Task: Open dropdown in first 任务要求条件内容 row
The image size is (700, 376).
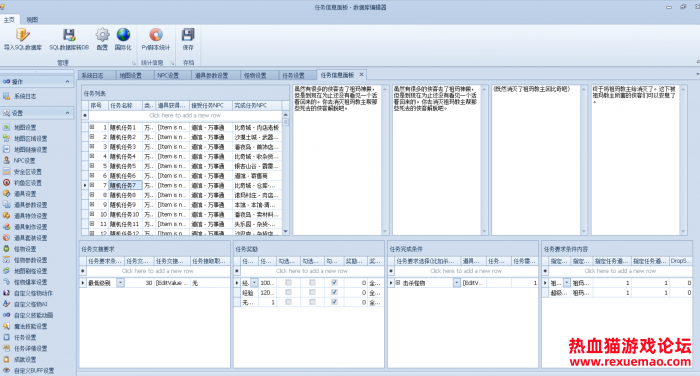Action: tap(567, 283)
